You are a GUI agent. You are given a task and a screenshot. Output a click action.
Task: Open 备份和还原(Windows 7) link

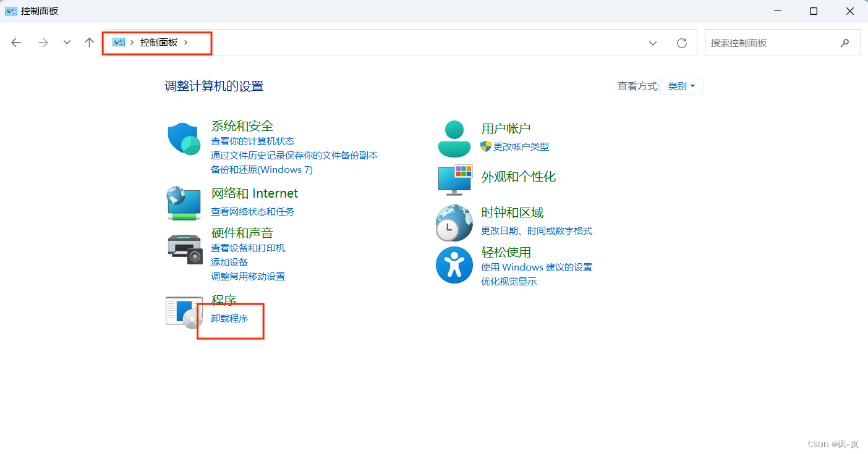[x=262, y=169]
